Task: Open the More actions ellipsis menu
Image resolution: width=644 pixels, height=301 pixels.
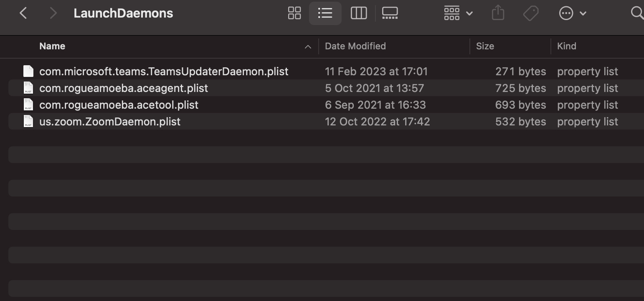Action: (572, 13)
